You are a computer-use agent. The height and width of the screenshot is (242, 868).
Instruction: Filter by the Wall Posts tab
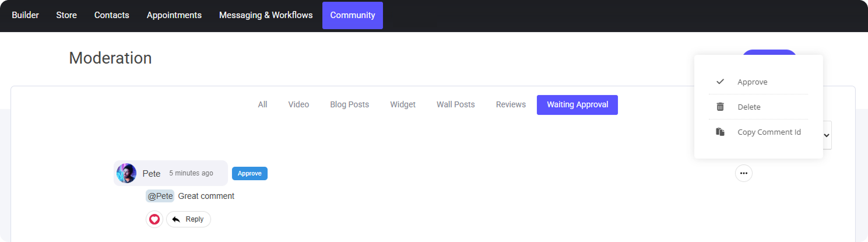point(455,105)
